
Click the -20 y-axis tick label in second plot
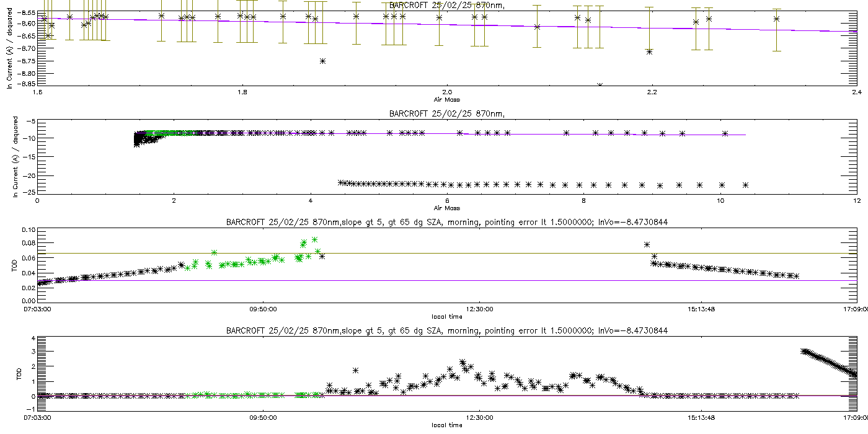click(x=29, y=176)
